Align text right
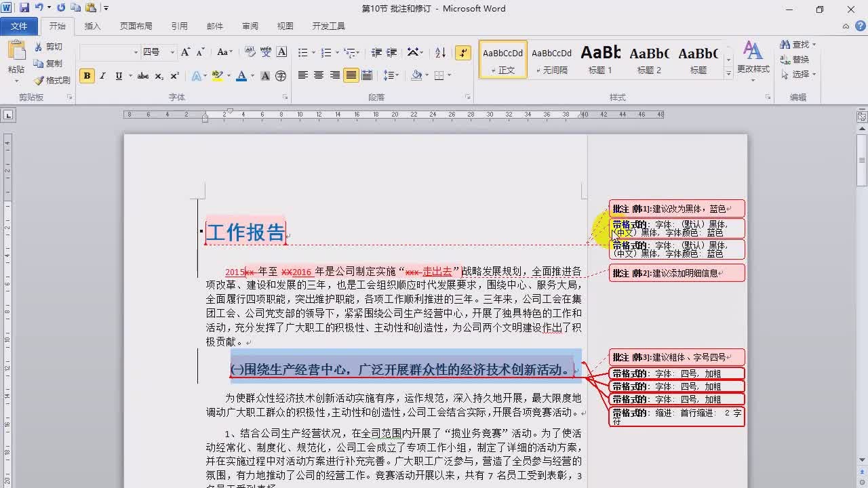Image resolution: width=868 pixels, height=488 pixels. [334, 75]
